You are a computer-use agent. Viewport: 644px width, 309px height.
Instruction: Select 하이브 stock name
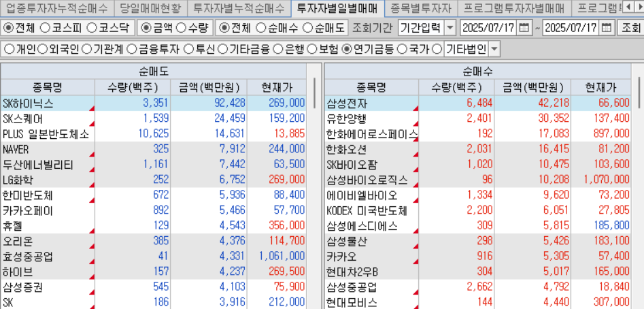(18, 272)
